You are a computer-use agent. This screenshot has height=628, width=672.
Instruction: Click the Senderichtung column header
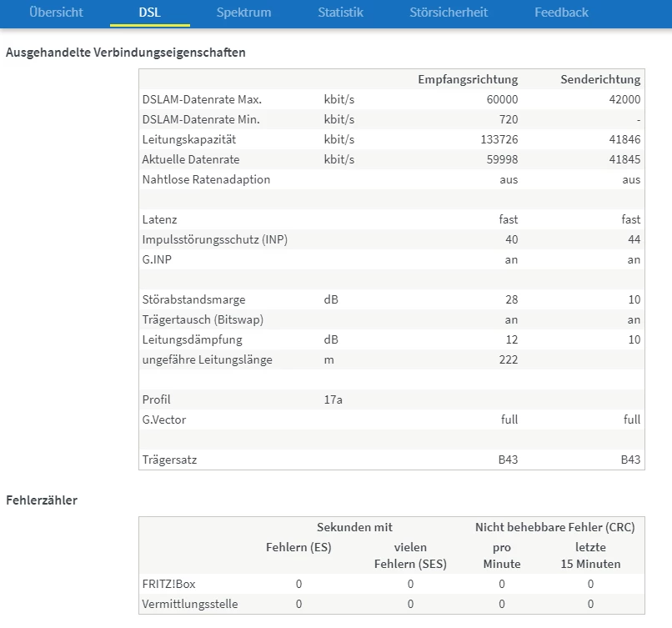click(600, 79)
